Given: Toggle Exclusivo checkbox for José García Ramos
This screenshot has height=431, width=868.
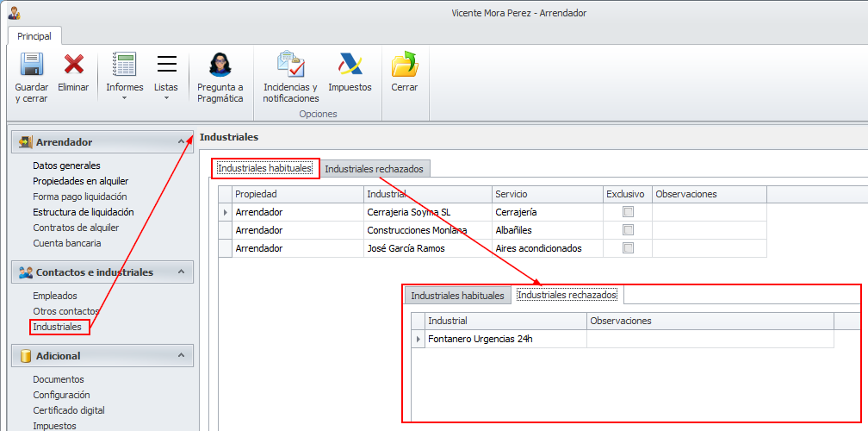Looking at the screenshot, I should pos(628,248).
